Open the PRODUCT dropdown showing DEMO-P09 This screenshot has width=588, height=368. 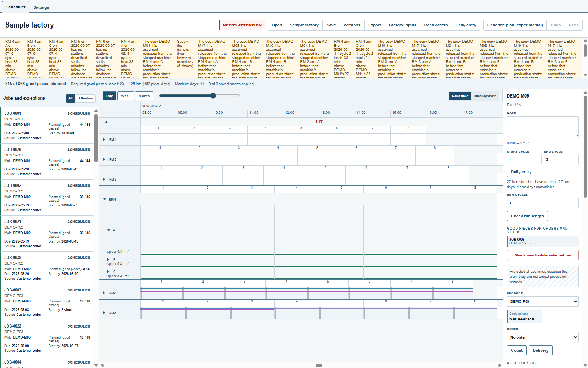tap(542, 301)
